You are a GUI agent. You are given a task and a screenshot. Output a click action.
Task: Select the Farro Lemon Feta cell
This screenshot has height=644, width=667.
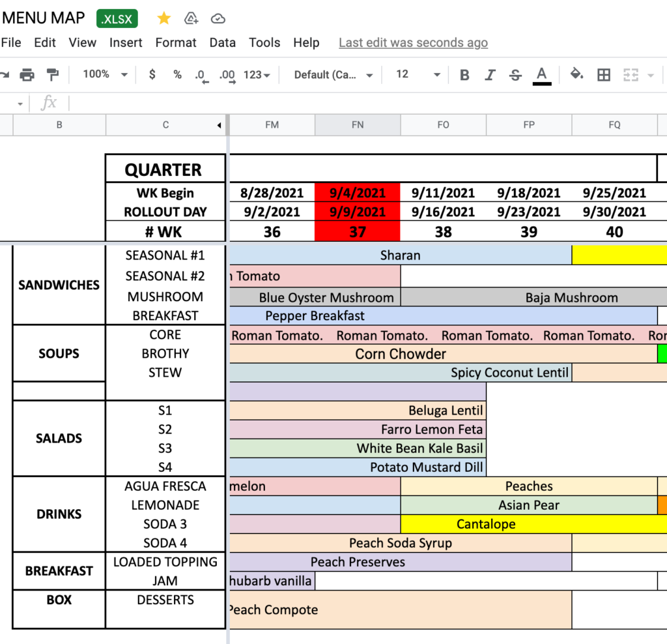pyautogui.click(x=358, y=429)
